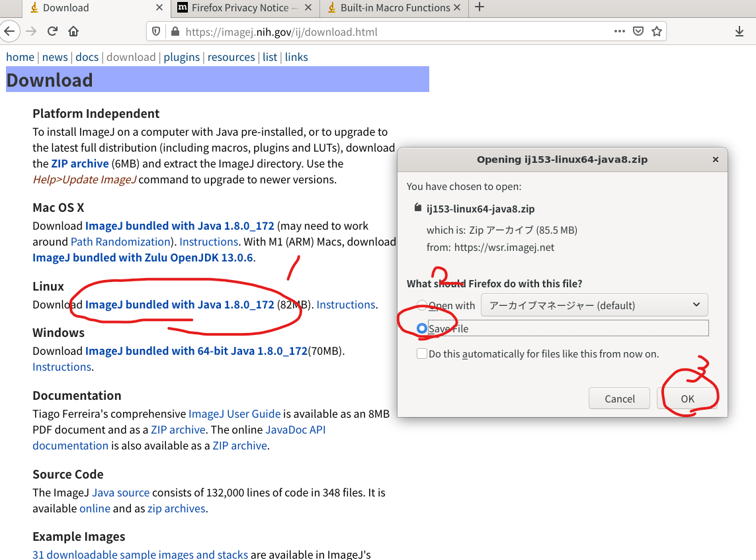Open the docs nav link
This screenshot has width=756, height=560.
pos(87,57)
